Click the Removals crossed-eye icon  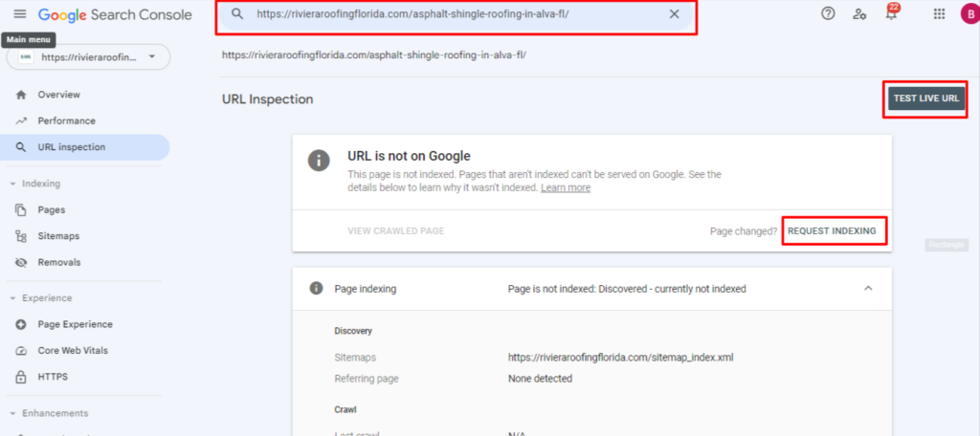[x=21, y=262]
